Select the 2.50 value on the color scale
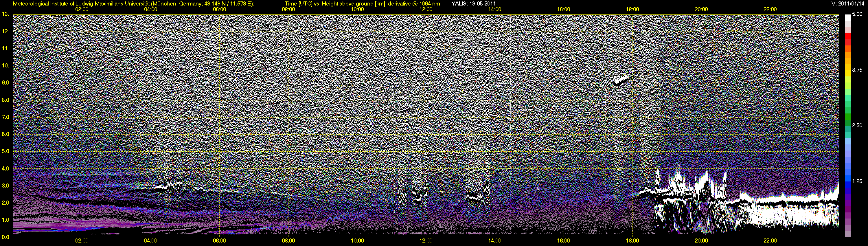The image size is (868, 246). (857, 125)
